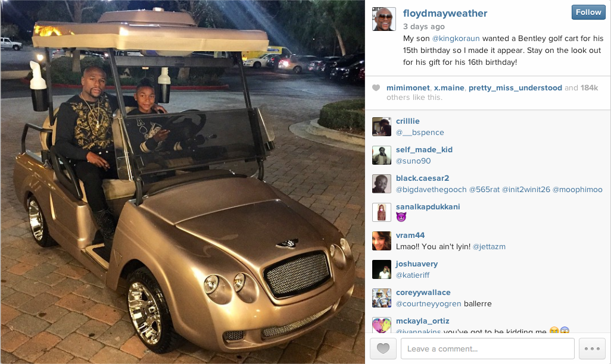Open the @courtneyyogren mention
The width and height of the screenshot is (611, 364).
pyautogui.click(x=429, y=304)
